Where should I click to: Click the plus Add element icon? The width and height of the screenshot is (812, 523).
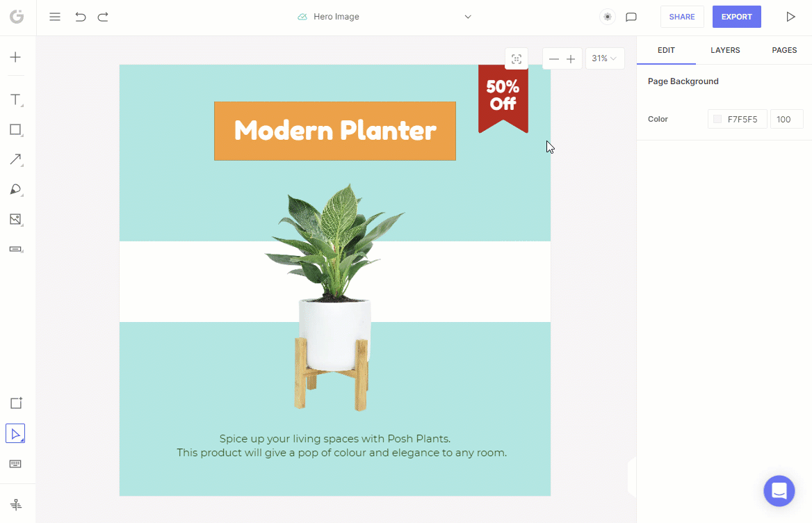click(15, 57)
